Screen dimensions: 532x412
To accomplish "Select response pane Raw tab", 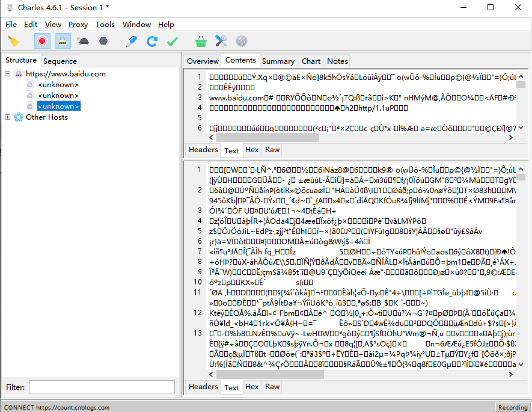I will [272, 387].
